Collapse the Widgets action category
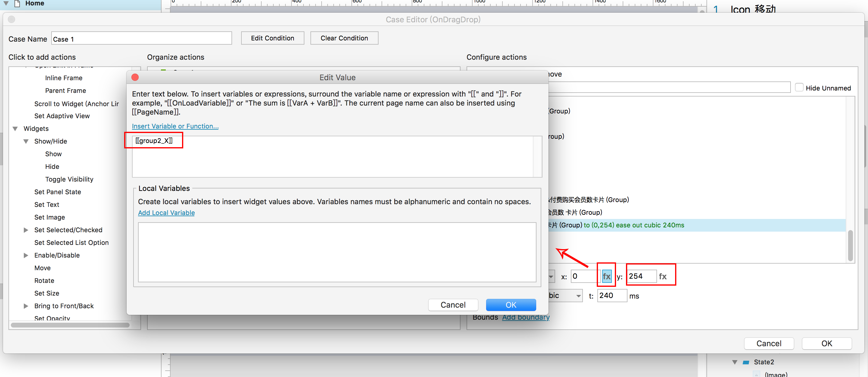This screenshot has width=868, height=377. (x=15, y=128)
